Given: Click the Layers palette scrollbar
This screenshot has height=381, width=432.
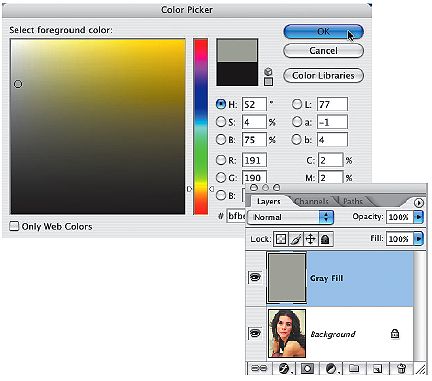Looking at the screenshot, I should [x=420, y=306].
